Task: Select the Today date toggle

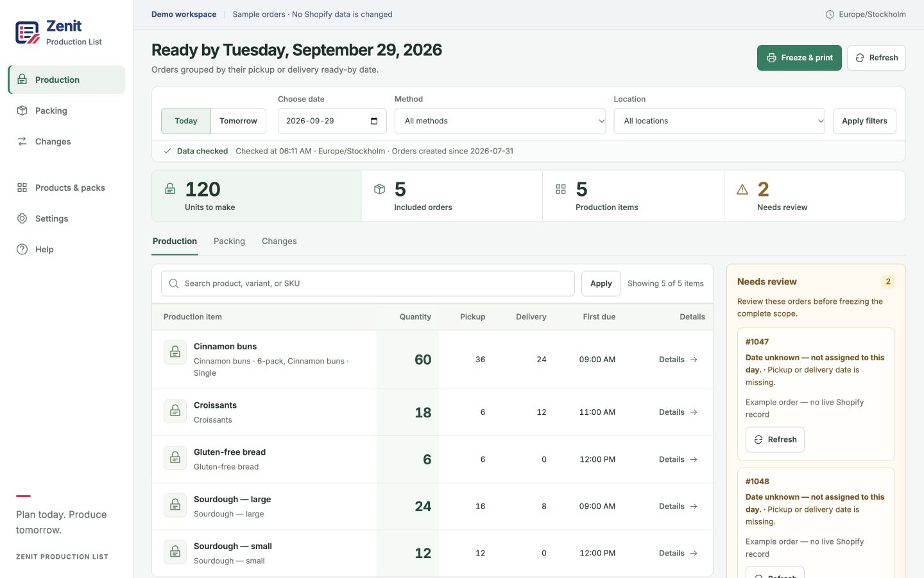Action: point(186,121)
